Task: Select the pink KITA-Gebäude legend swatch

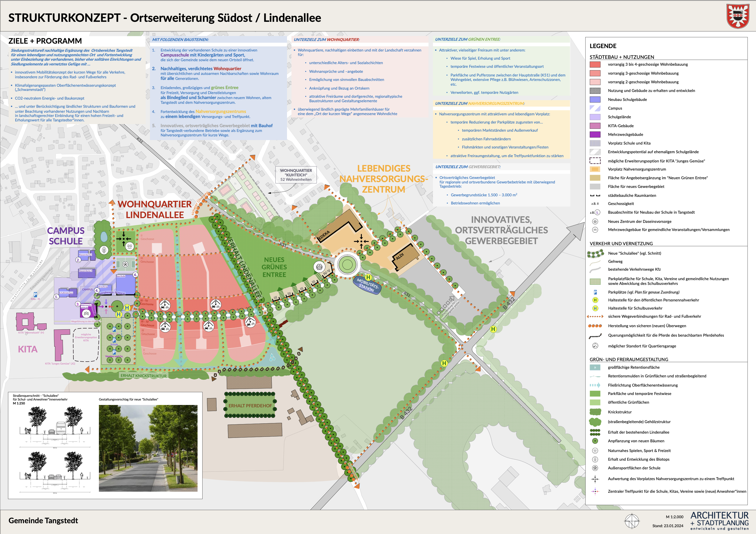Action: pyautogui.click(x=595, y=126)
